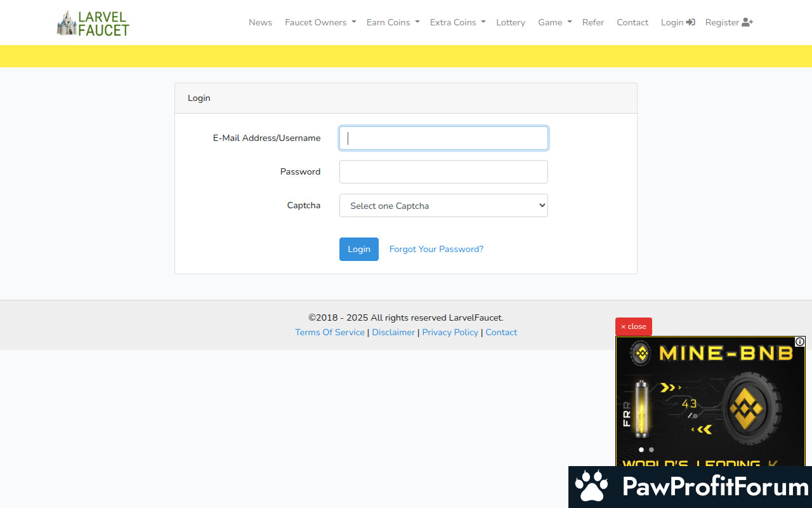
Task: Click the ad info icon
Action: click(800, 342)
